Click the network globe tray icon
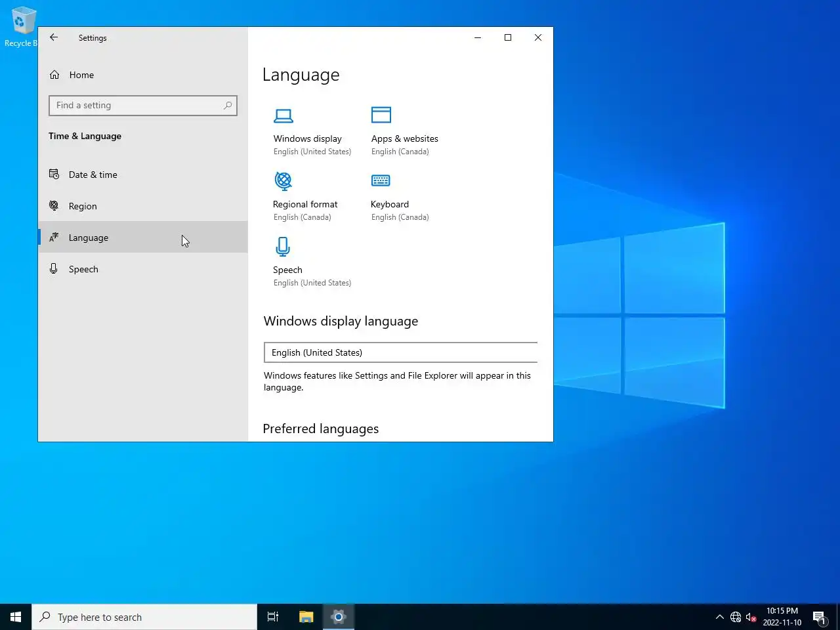Viewport: 840px width, 630px height. (736, 617)
